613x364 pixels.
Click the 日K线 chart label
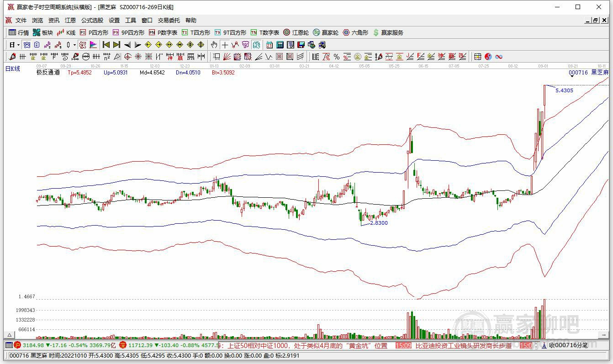pyautogui.click(x=13, y=69)
